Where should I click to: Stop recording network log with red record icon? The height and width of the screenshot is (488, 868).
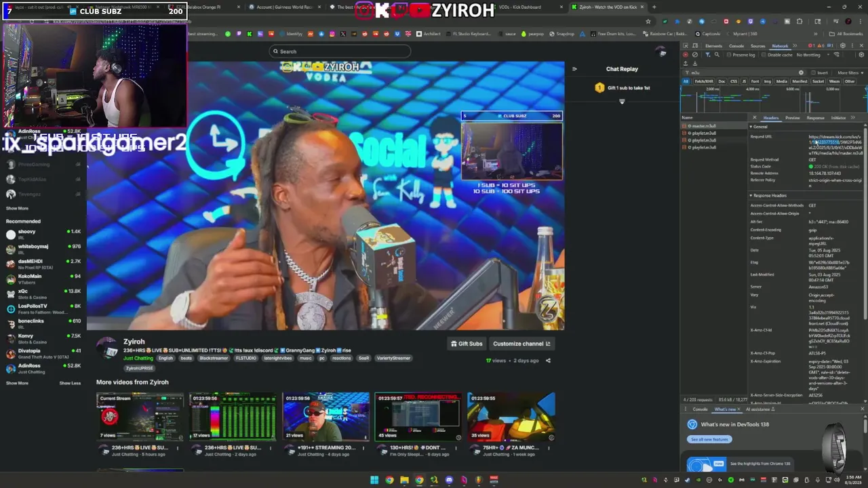(x=685, y=55)
